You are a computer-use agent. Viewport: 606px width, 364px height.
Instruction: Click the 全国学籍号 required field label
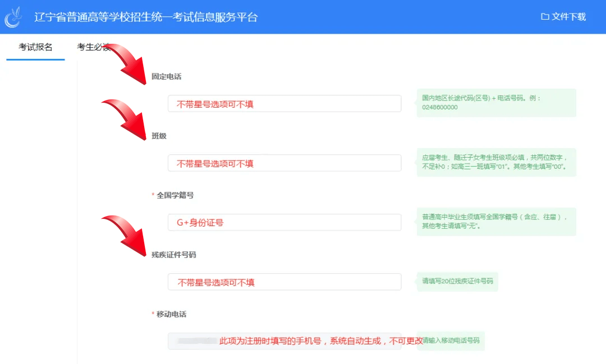point(175,195)
